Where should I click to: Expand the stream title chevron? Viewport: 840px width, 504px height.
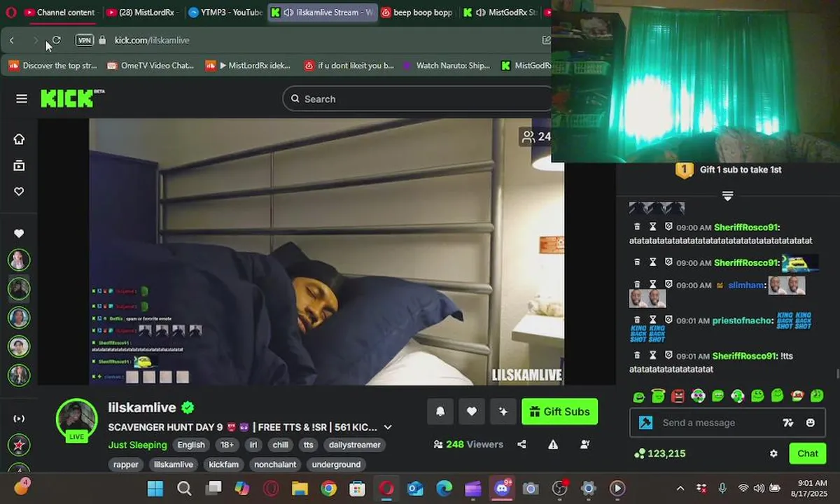click(x=388, y=427)
